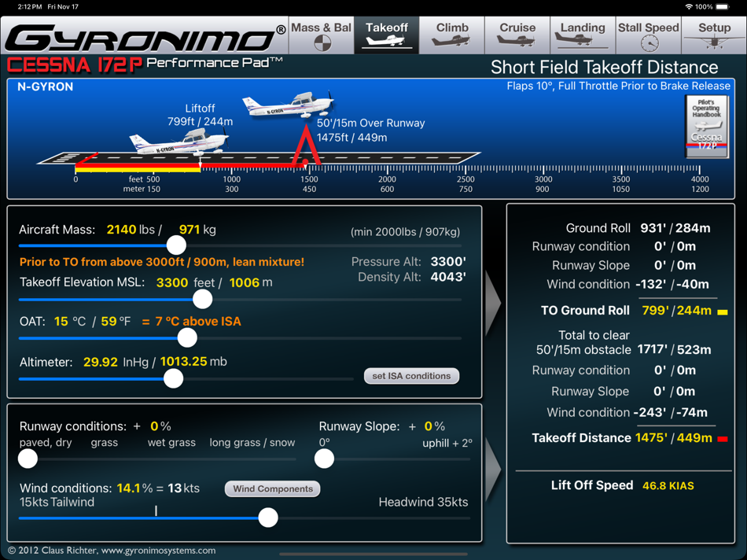Open the Setup tab
The height and width of the screenshot is (560, 747).
tap(714, 35)
